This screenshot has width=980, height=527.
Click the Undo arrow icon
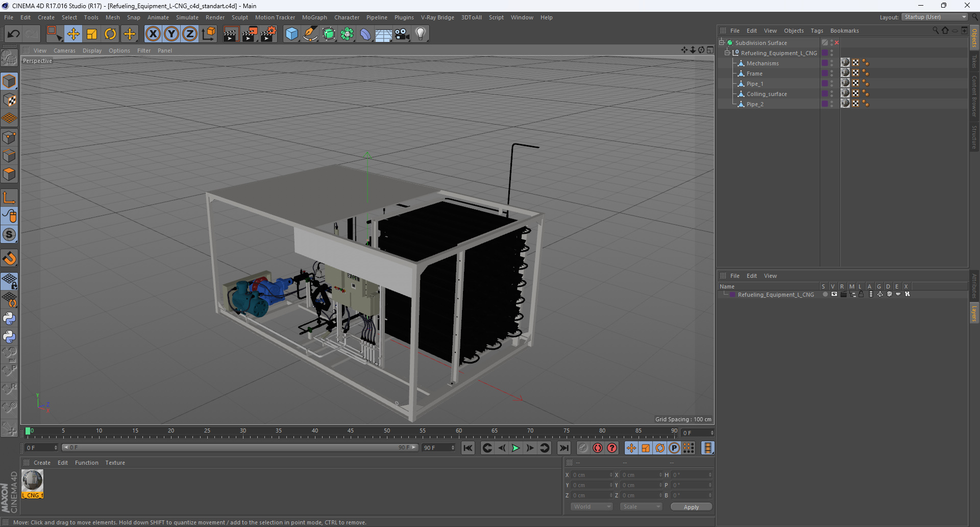point(14,34)
